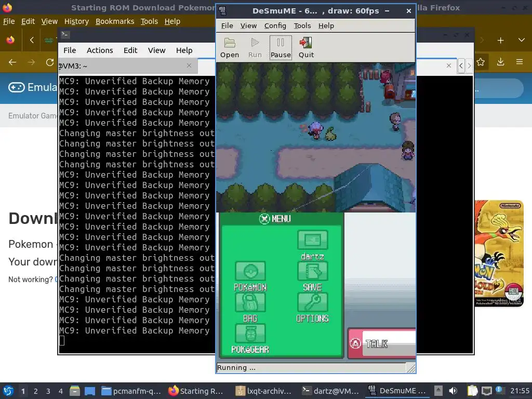Switch to virtual desktop 4
This screenshot has width=532, height=399.
[x=60, y=391]
